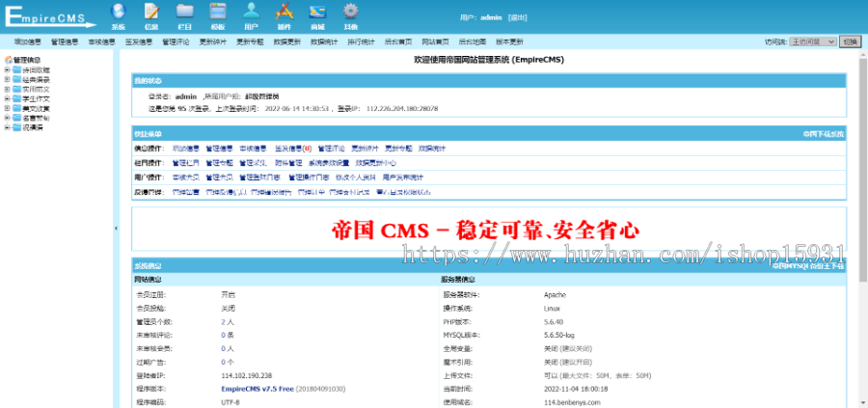Select 网站首页 in the top submenu bar
The image size is (868, 408).
(x=435, y=41)
